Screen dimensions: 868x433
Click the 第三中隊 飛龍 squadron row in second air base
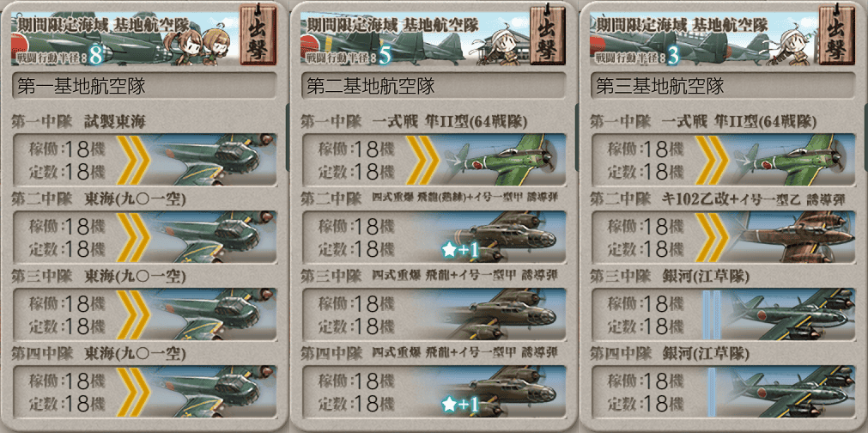coord(434,314)
